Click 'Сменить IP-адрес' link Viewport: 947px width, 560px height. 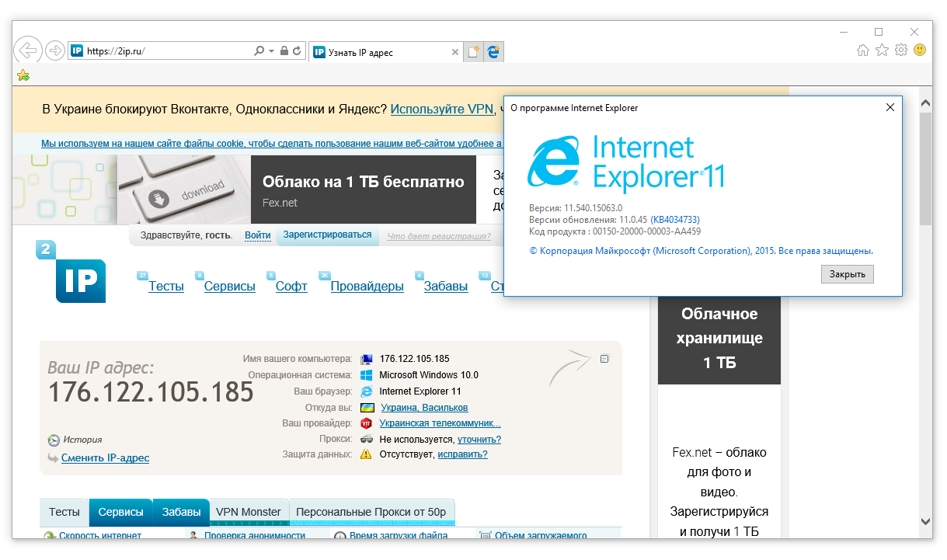tap(105, 458)
